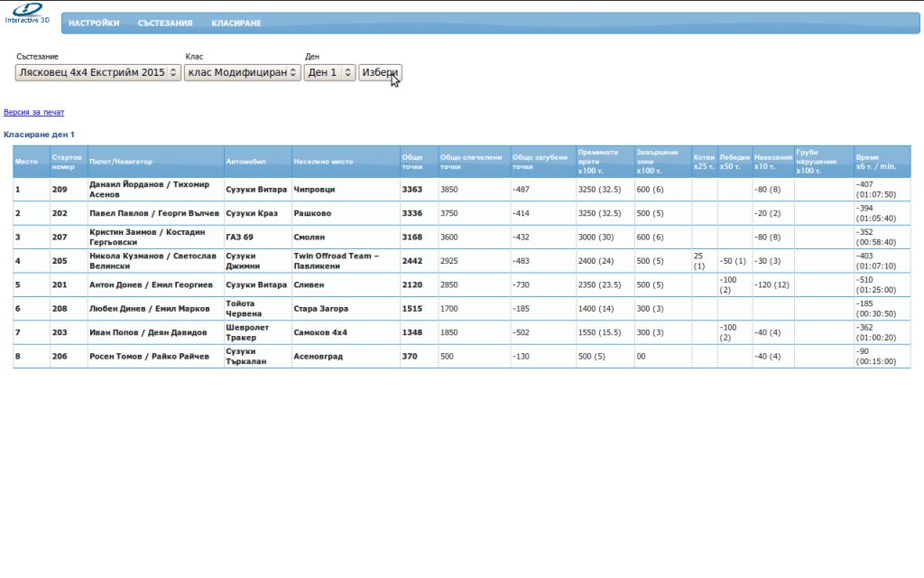The width and height of the screenshot is (924, 578).
Task: Open the Ден dropdown 'Ден 1'
Action: pyautogui.click(x=330, y=72)
